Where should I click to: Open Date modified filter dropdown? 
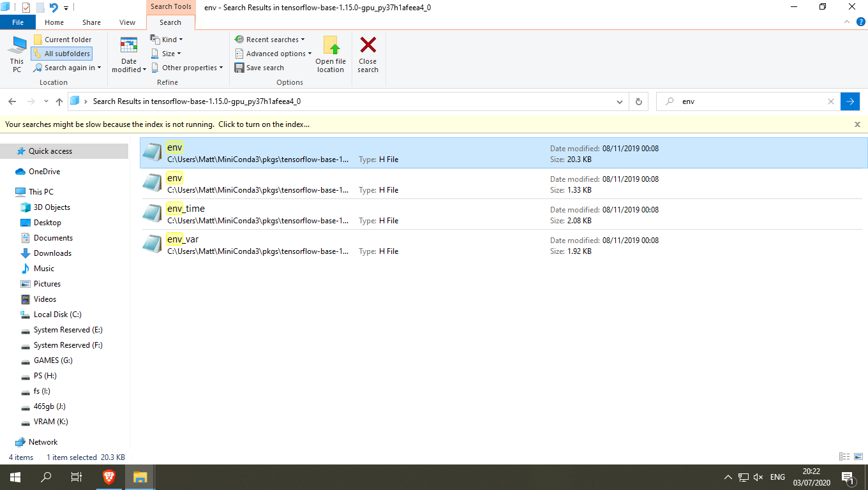coord(129,54)
